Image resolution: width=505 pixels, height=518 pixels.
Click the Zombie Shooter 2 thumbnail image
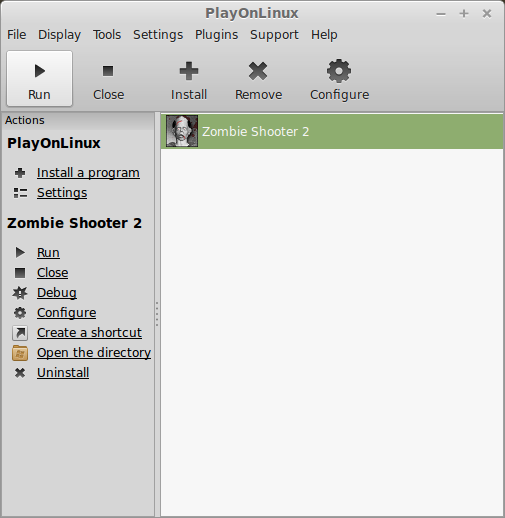click(x=182, y=131)
